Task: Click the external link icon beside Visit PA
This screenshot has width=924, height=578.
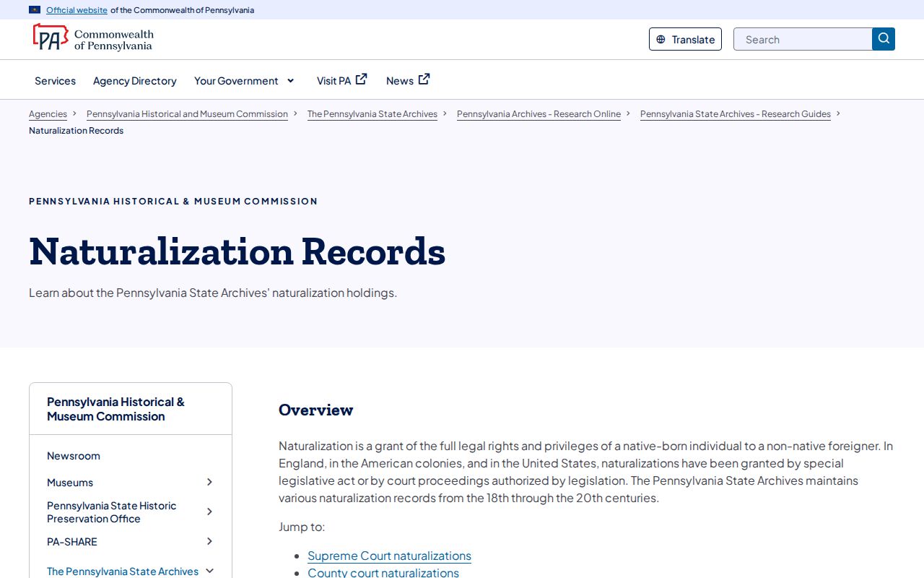Action: point(362,79)
